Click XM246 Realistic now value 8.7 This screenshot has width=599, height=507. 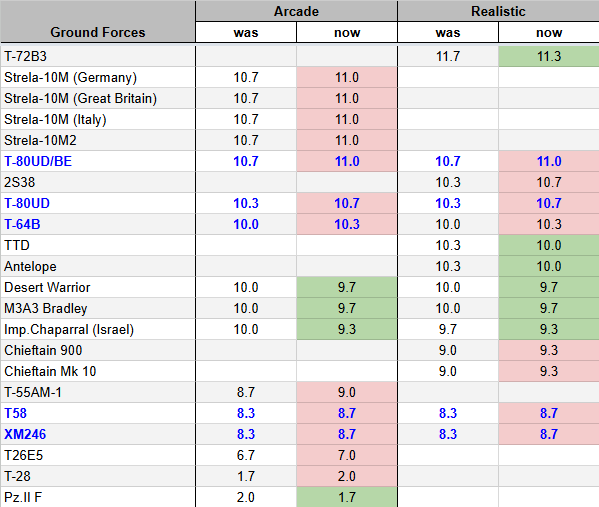(x=549, y=434)
